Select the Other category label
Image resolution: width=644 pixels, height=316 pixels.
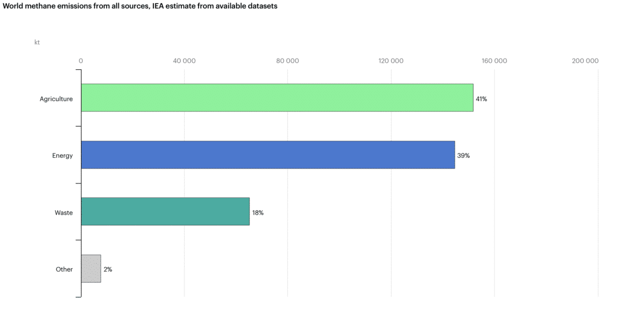(64, 269)
